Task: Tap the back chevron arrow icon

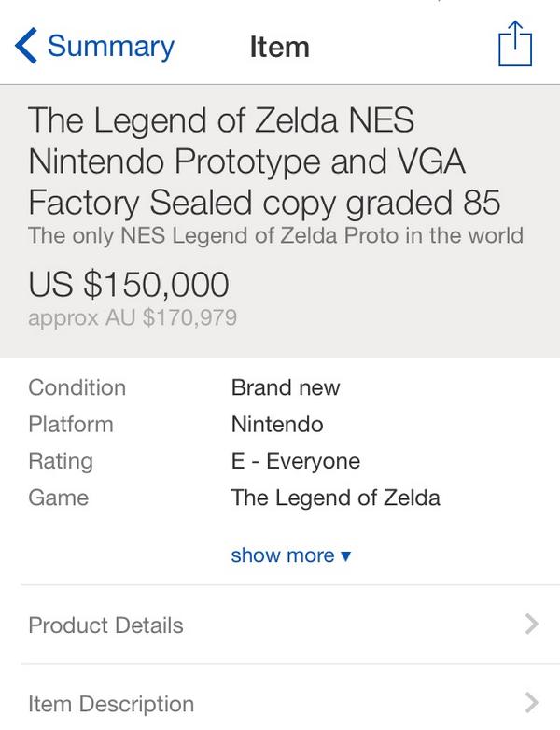Action: (26, 46)
